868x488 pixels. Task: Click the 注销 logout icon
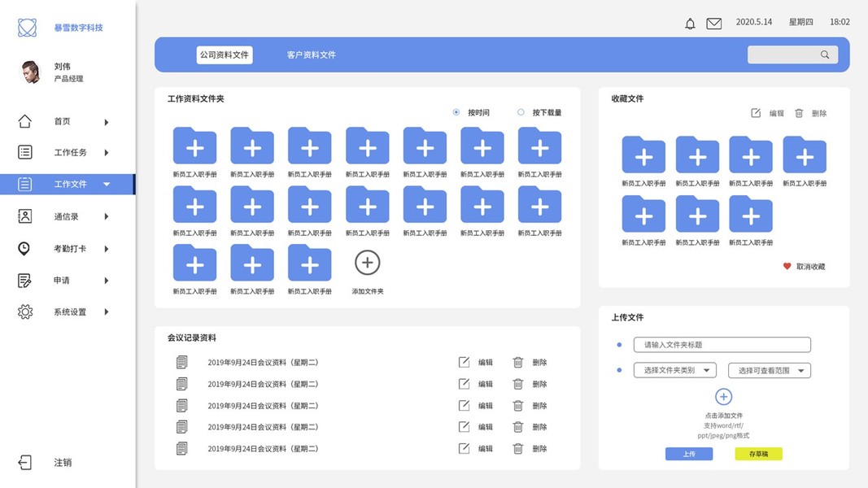click(x=25, y=463)
